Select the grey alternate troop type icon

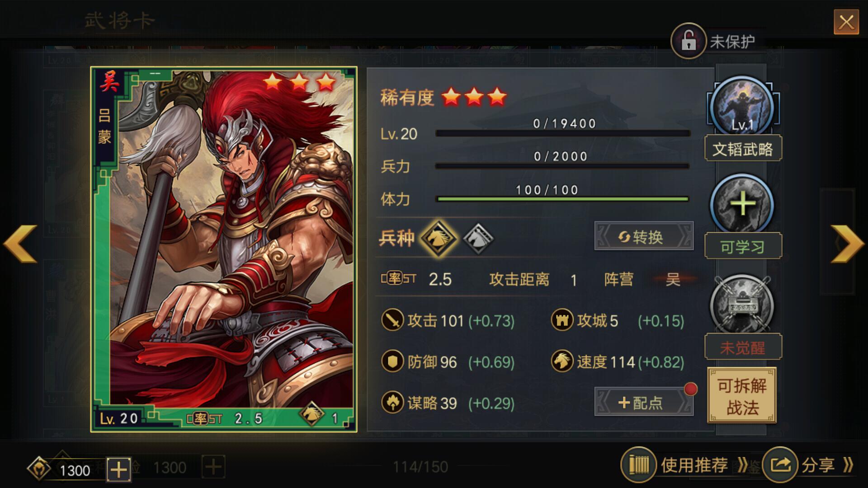point(478,238)
